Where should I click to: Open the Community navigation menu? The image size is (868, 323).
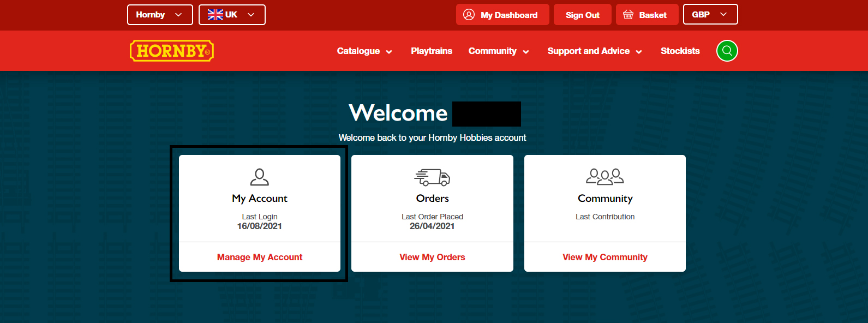coord(499,51)
